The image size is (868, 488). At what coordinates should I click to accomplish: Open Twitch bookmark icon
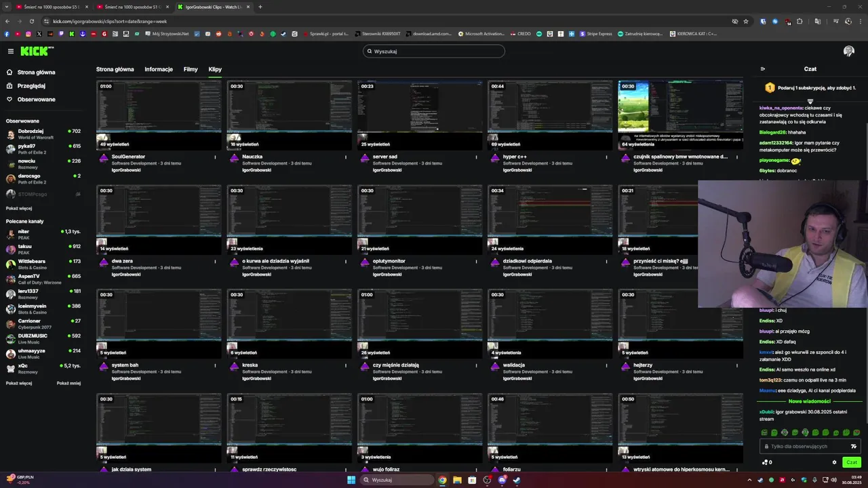(x=61, y=33)
